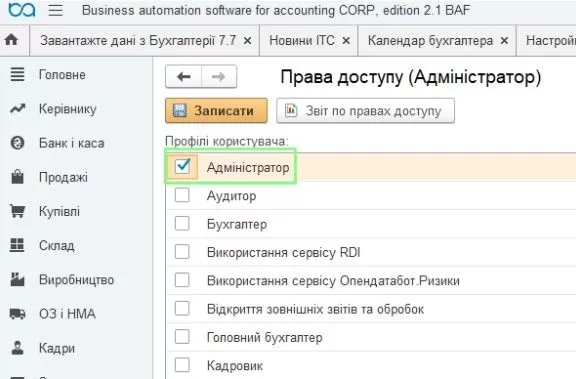Switch to Завантажте дані з Бухгалтерії 7.7 tab
This screenshot has height=379, width=576.
click(138, 40)
